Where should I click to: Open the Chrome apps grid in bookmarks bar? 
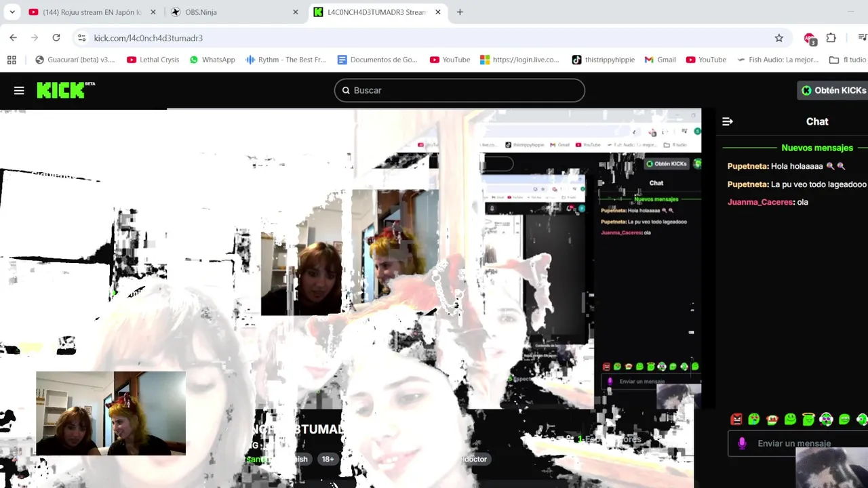pyautogui.click(x=12, y=60)
